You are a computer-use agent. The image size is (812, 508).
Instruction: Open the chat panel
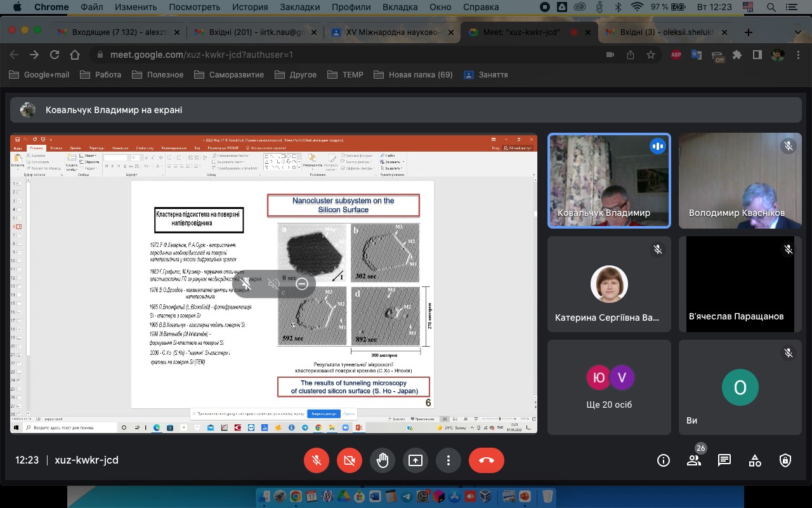tap(724, 460)
